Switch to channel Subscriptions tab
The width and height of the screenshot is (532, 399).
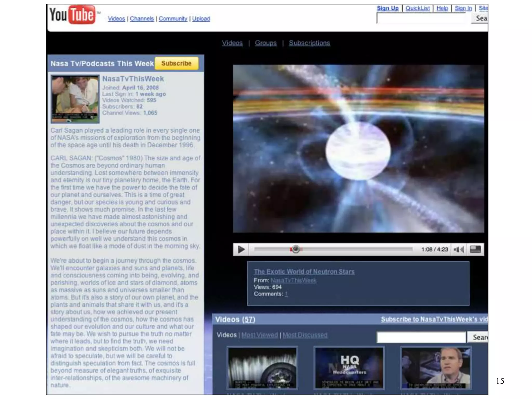[x=309, y=43]
